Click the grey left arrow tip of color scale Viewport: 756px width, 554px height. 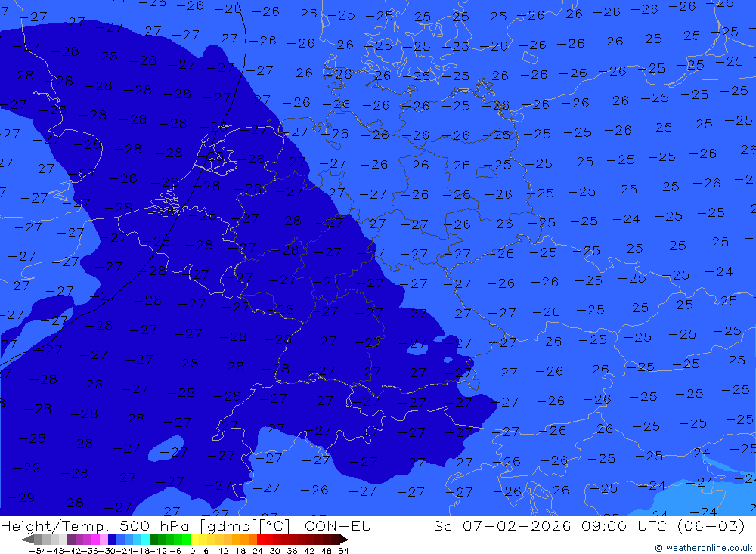pos(27,539)
